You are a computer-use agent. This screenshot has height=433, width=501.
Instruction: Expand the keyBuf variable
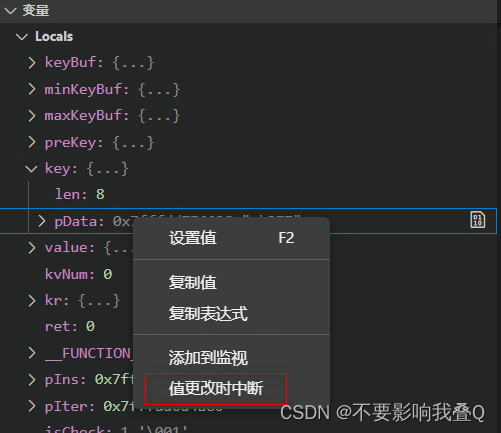pos(32,62)
